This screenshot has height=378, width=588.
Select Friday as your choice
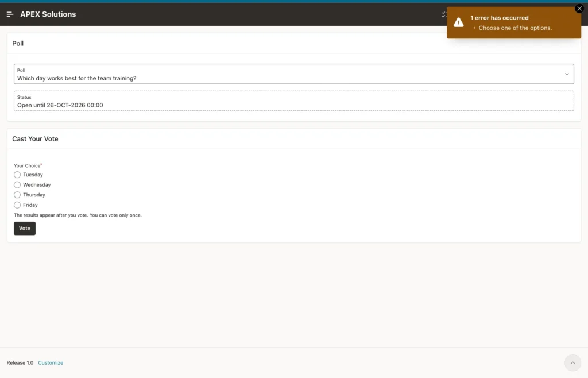click(17, 205)
